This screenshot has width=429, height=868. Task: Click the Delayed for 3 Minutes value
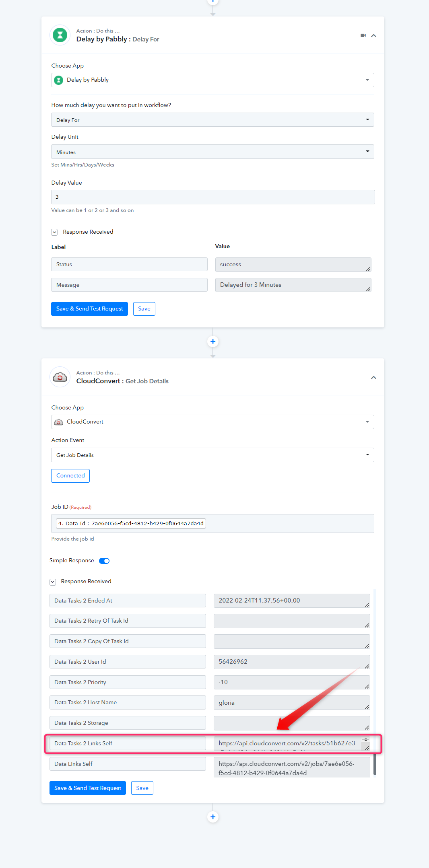click(293, 285)
